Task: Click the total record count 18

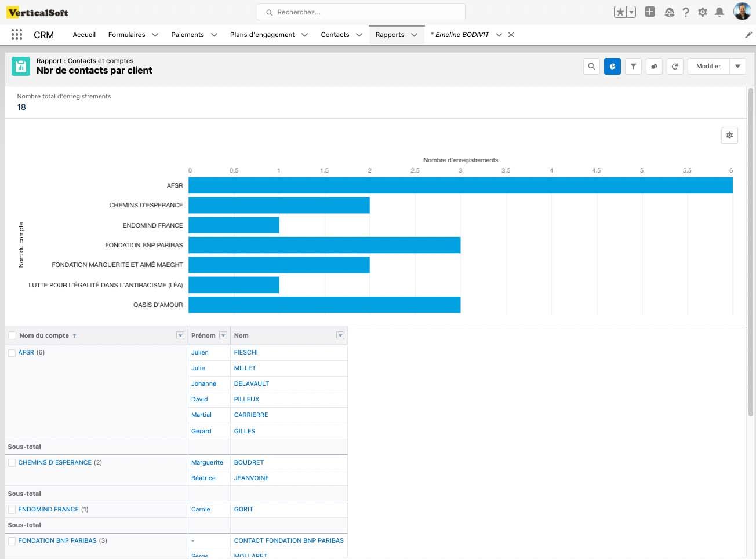Action: click(21, 107)
